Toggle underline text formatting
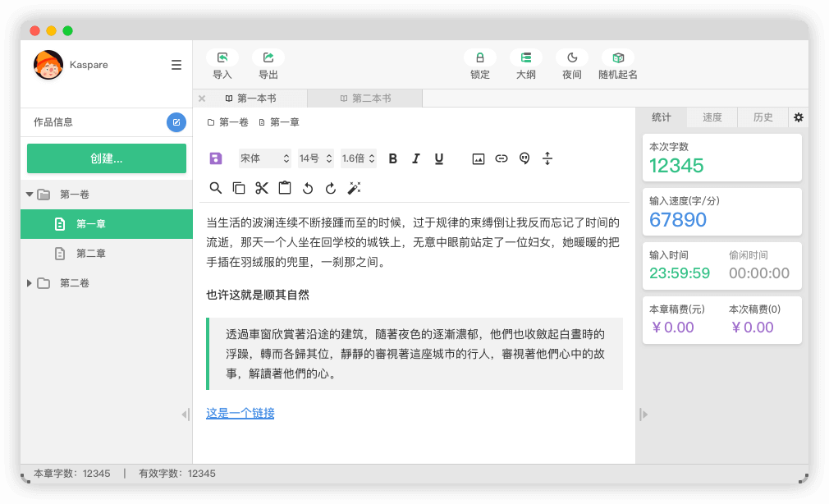 click(x=438, y=158)
